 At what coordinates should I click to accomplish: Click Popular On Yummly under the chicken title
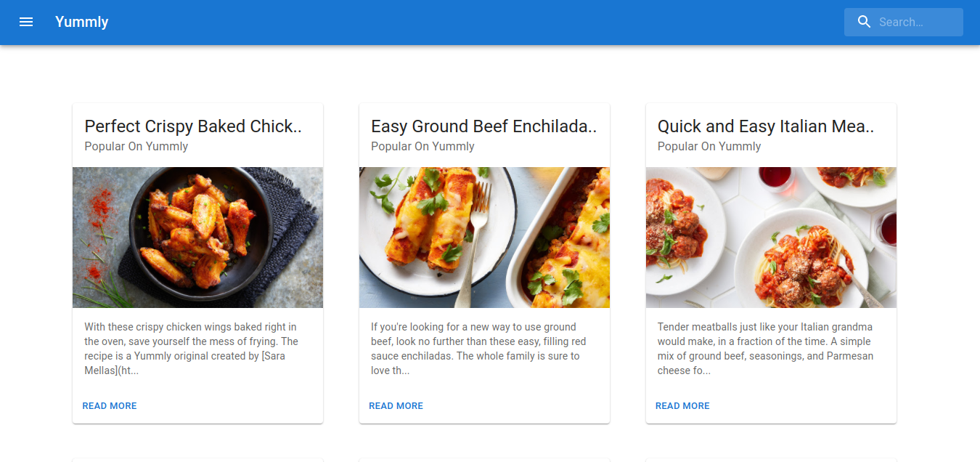tap(136, 147)
